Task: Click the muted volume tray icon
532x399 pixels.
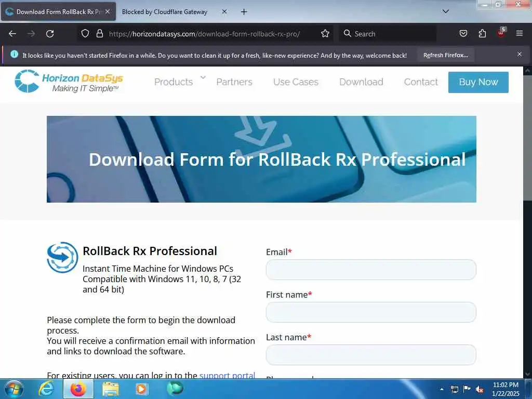Action: click(480, 390)
